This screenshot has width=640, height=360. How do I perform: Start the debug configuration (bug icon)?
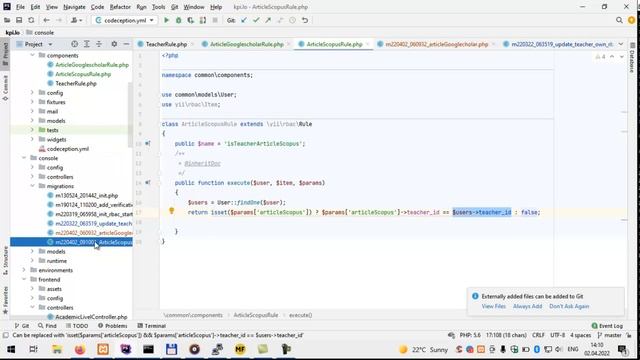coord(178,20)
